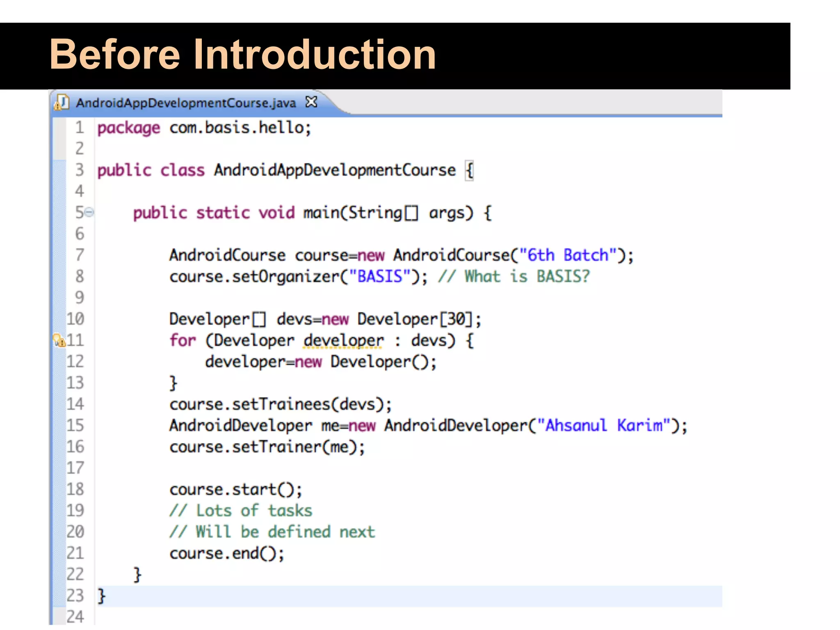
Task: Click the What is BASIS? comment
Action: [514, 277]
